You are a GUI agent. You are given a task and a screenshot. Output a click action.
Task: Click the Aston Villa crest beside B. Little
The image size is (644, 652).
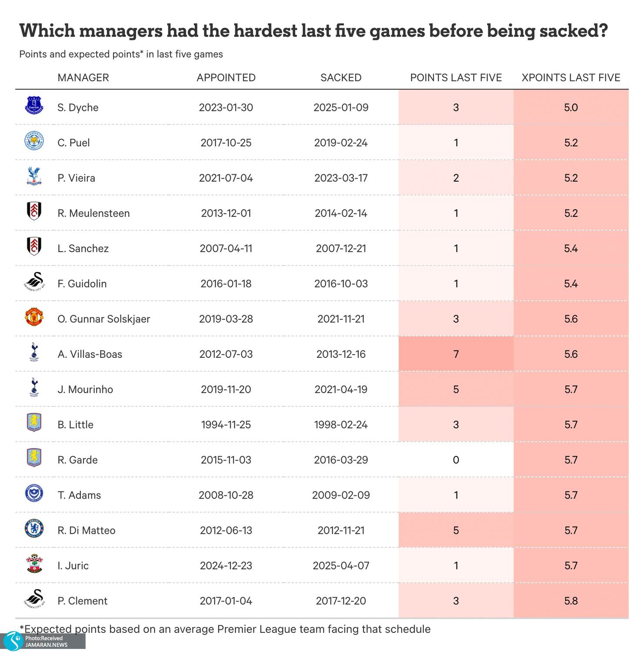(x=34, y=422)
